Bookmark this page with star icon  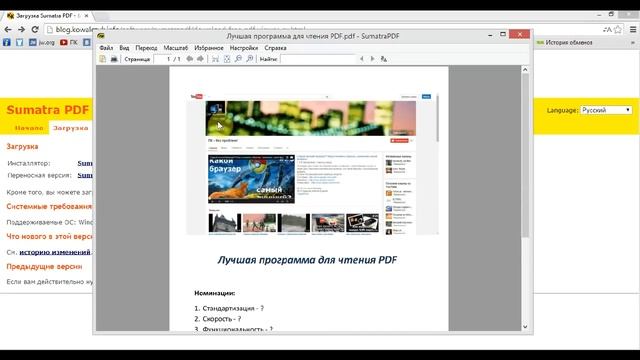click(618, 29)
